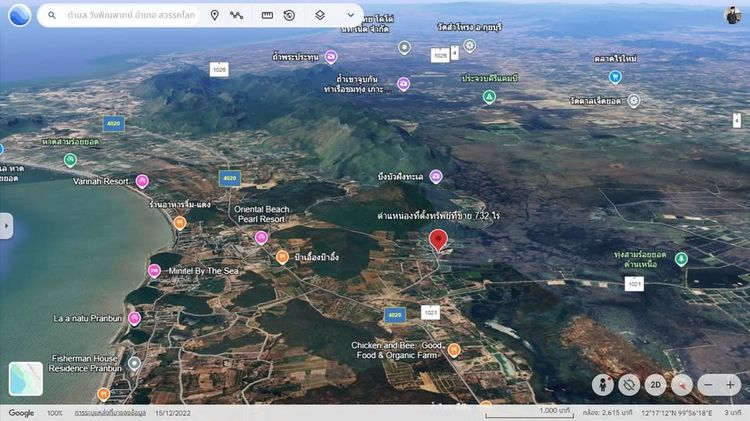Expand the right edge collapsed panel arrow

click(x=737, y=120)
